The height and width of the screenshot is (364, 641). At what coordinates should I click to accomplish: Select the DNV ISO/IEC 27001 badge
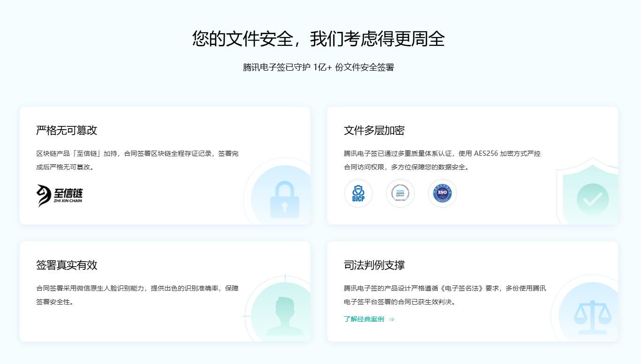tap(400, 193)
